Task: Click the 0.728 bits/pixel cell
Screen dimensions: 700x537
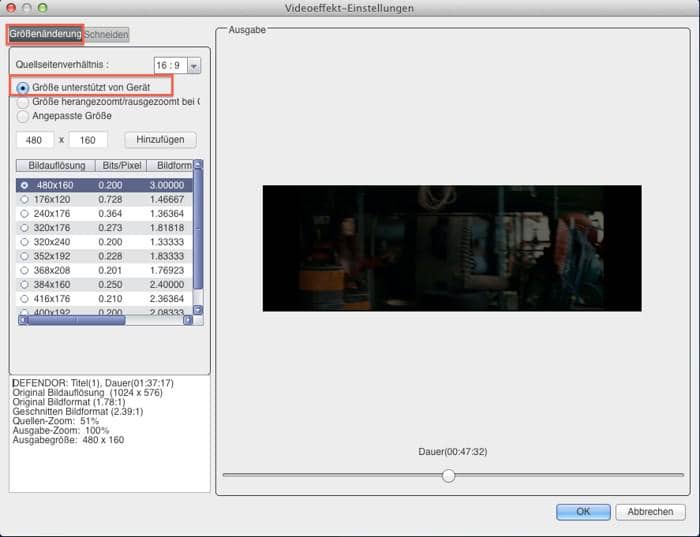Action: (110, 200)
